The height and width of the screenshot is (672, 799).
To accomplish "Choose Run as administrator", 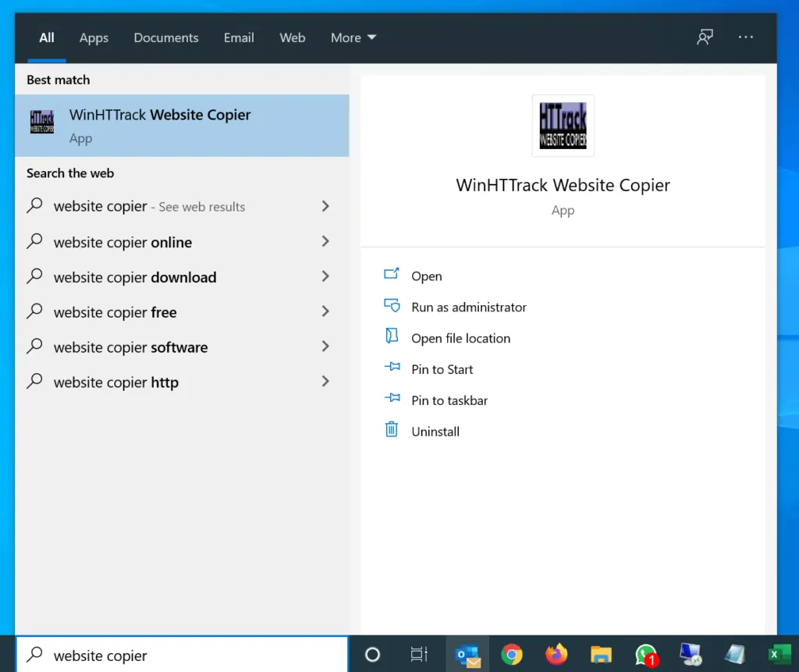I will (x=469, y=308).
